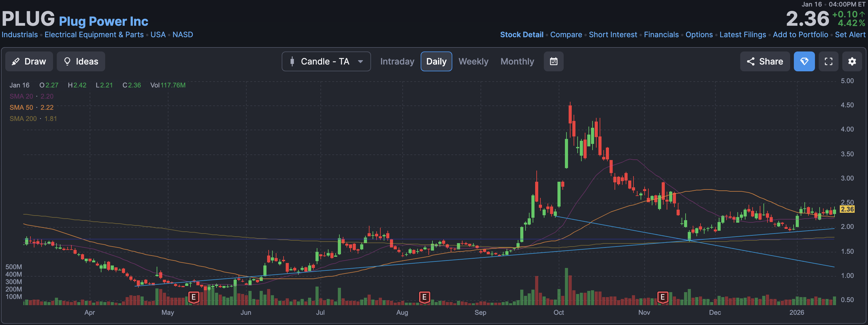868x325 pixels.
Task: Select the Daily timeframe
Action: pos(436,61)
